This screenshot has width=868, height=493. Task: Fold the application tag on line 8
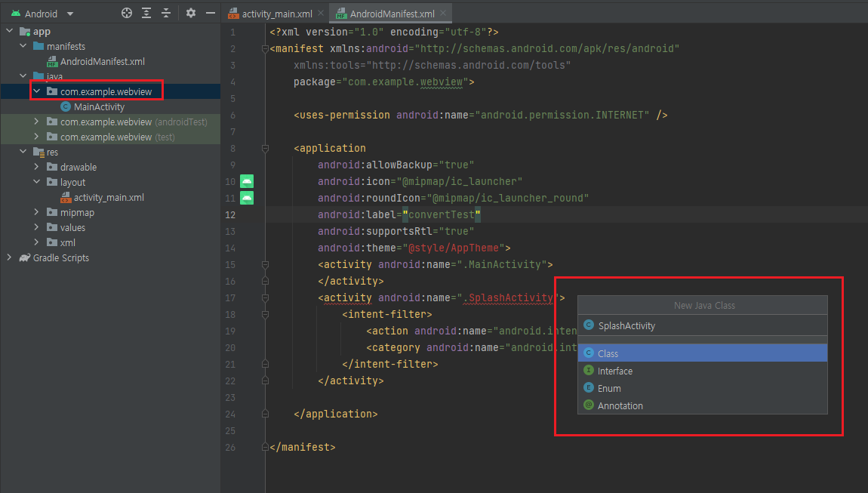pos(265,149)
